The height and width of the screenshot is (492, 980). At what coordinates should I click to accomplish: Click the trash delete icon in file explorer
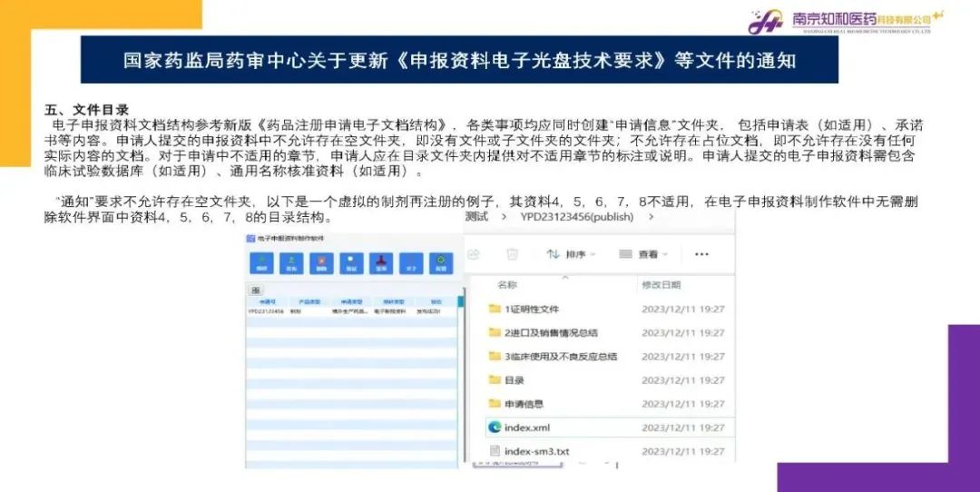(x=512, y=254)
